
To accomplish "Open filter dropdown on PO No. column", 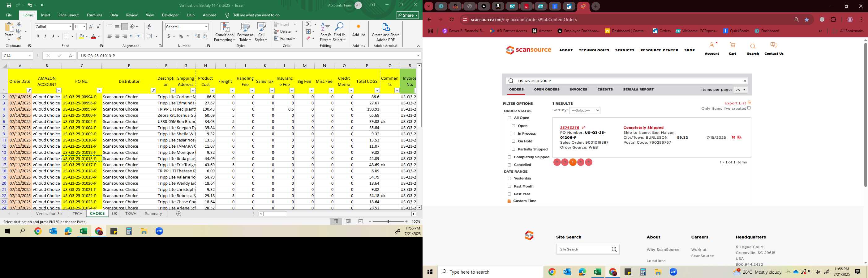I will (99, 91).
